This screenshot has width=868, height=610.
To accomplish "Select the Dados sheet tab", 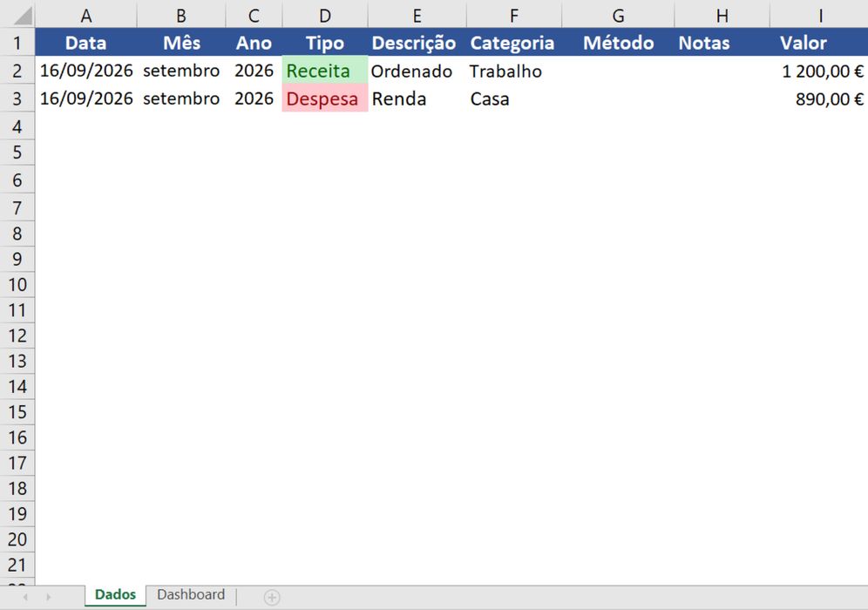I will click(x=115, y=595).
